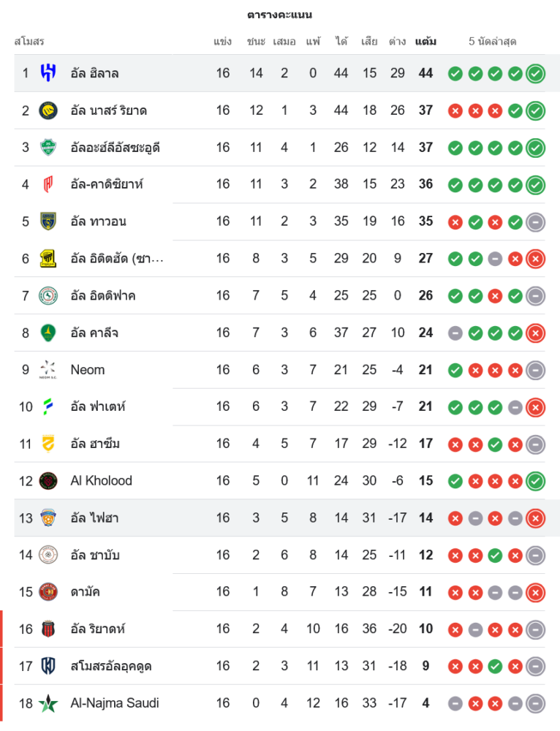Click Al Taawoun's latest match draw indicator
The width and height of the screenshot is (560, 731).
[x=535, y=221]
